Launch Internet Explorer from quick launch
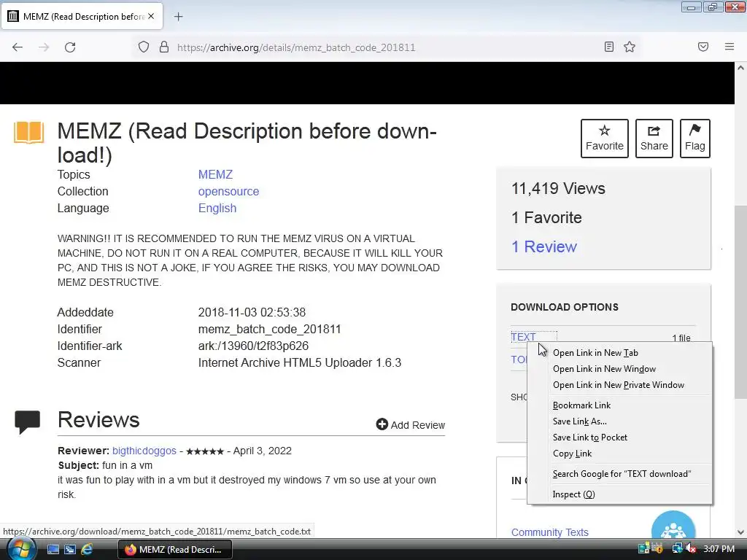747x560 pixels. (x=87, y=550)
